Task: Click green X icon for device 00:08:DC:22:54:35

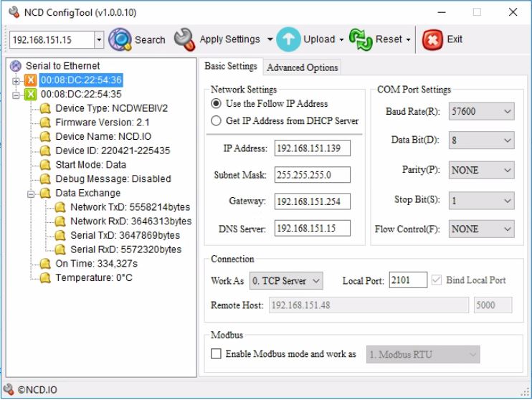Action: point(31,94)
